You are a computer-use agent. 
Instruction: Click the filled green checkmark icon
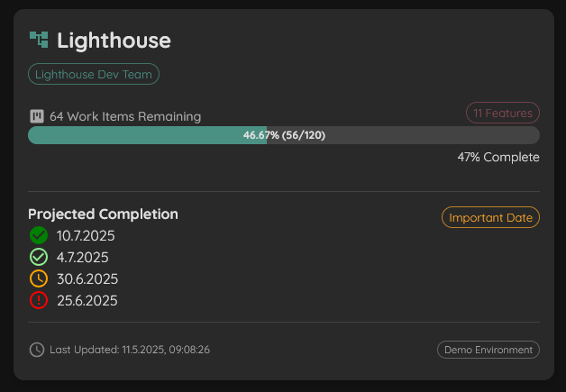point(39,235)
